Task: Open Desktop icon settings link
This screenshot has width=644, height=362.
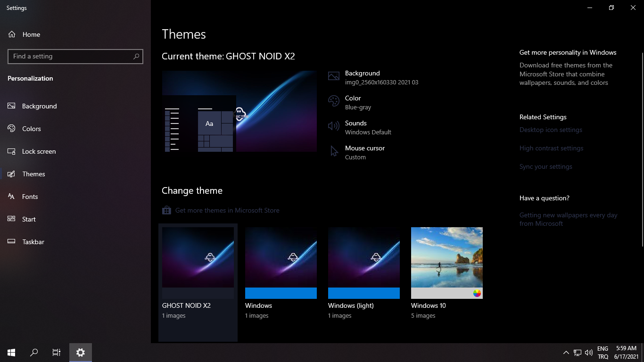Action: pos(551,130)
